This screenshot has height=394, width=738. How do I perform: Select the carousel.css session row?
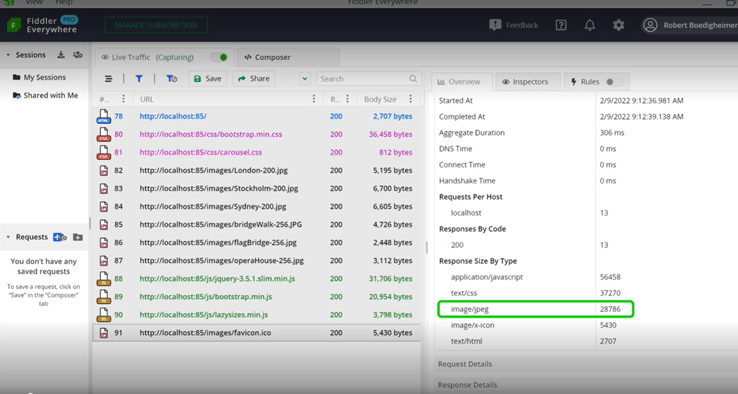(x=257, y=153)
